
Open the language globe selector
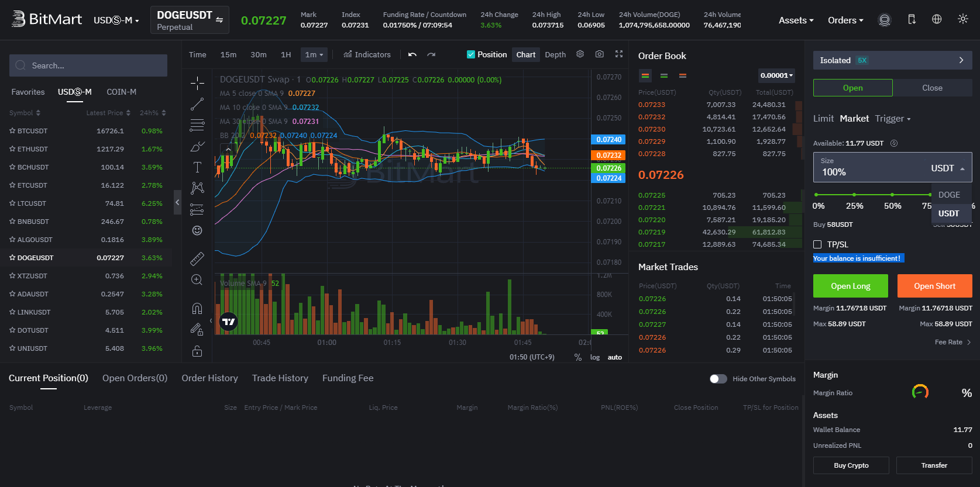click(x=937, y=19)
